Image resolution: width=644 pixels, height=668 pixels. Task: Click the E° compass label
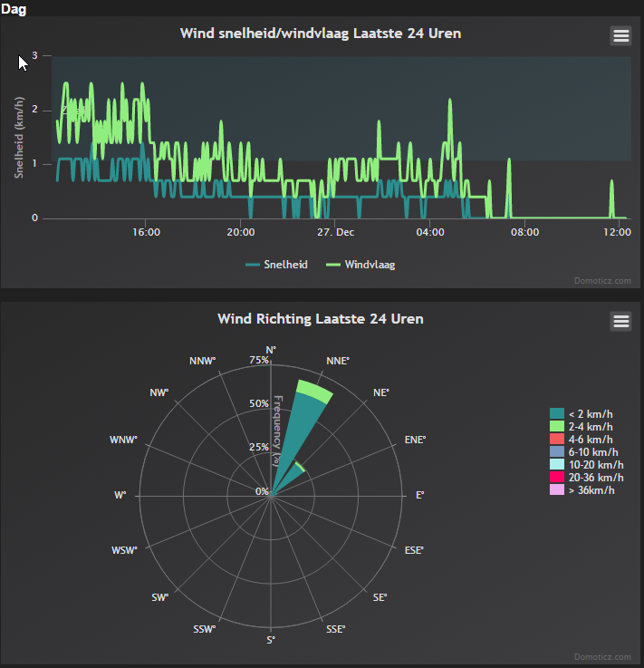pyautogui.click(x=419, y=495)
